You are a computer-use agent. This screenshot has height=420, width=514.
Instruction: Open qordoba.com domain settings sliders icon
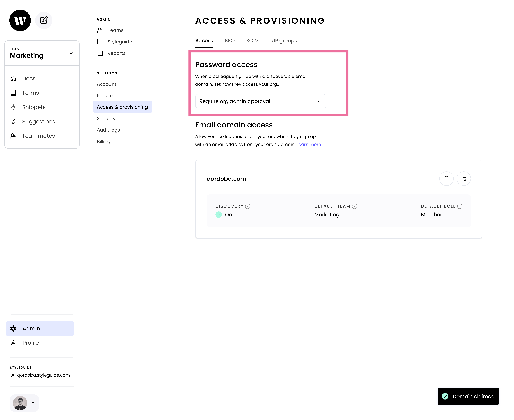click(x=463, y=179)
